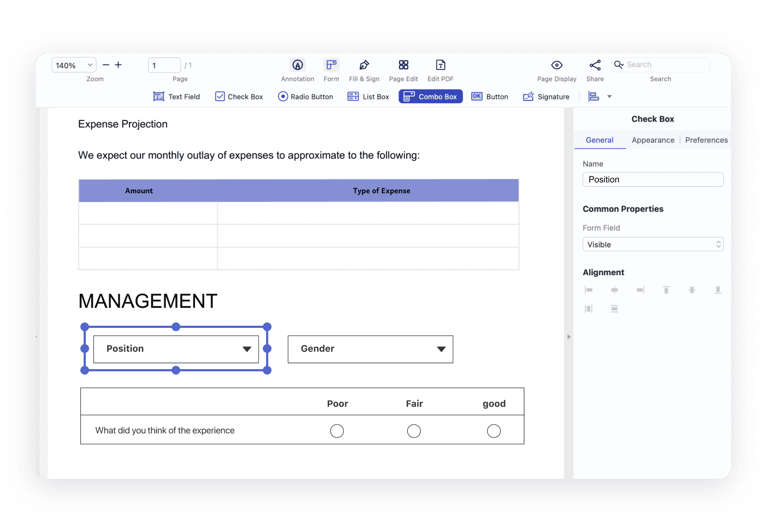Open the zoom level dropdown
Screen dimensions: 764x532
[x=73, y=65]
